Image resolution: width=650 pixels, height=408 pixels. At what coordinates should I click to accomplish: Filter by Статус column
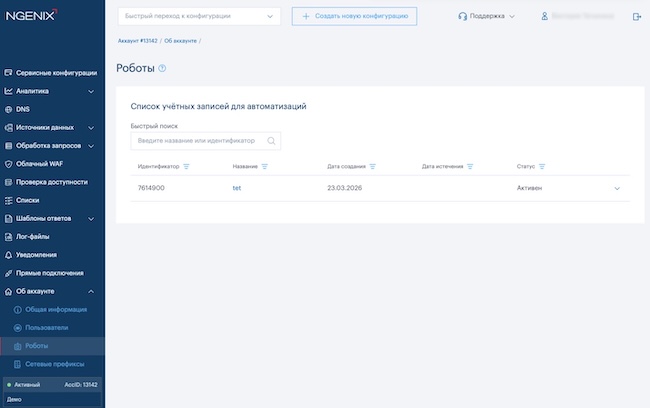pyautogui.click(x=542, y=167)
